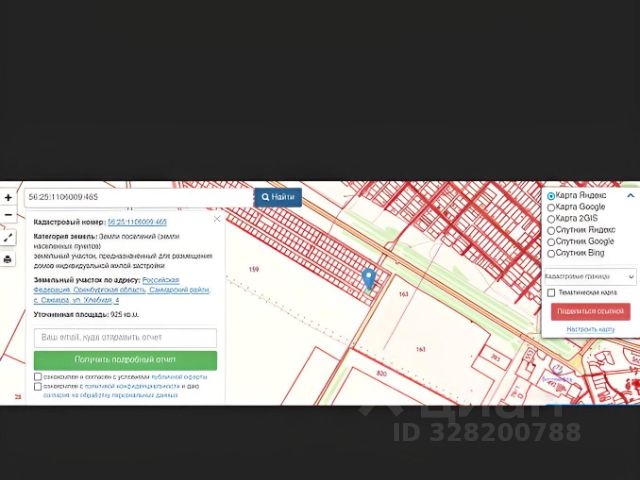Select Карта Google radio option

click(x=551, y=208)
